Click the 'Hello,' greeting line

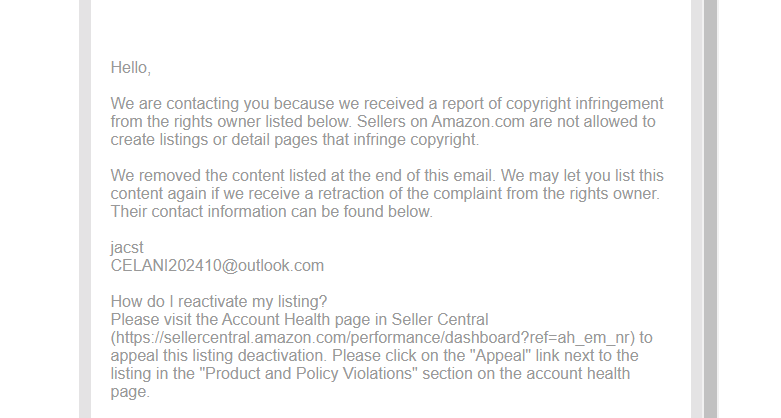(130, 68)
